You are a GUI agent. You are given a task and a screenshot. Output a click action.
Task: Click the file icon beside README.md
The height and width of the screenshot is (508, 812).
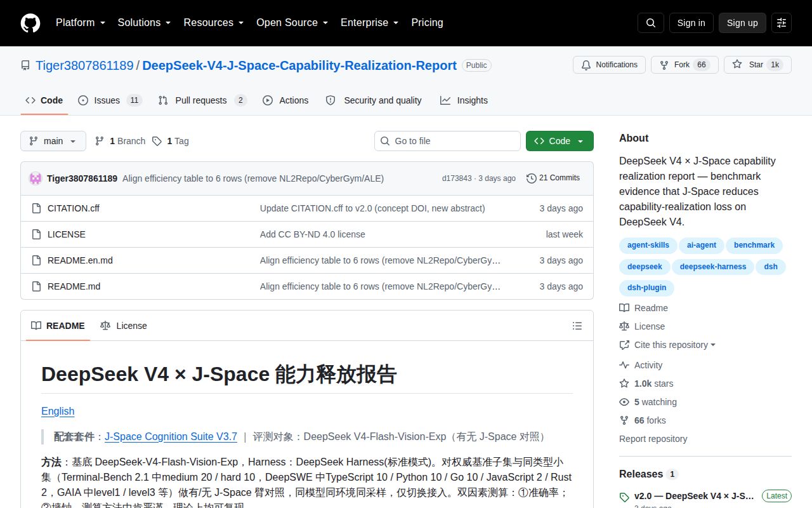[x=36, y=286]
